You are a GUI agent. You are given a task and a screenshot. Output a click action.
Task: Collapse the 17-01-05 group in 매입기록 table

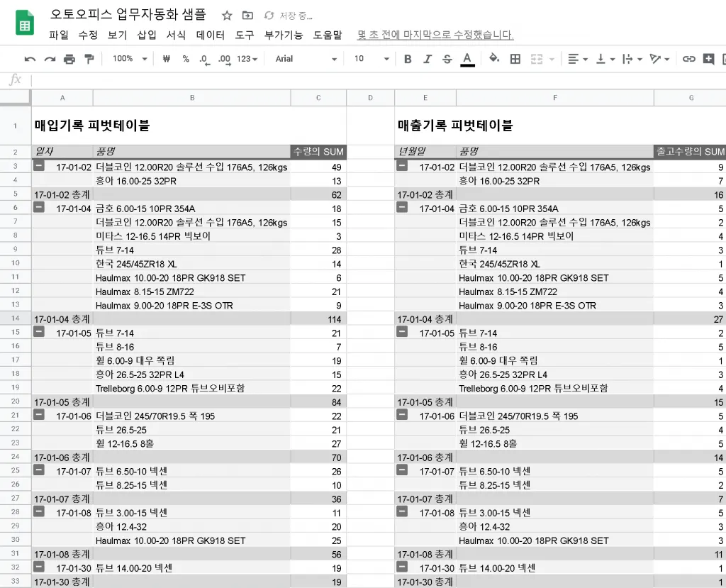point(39,331)
